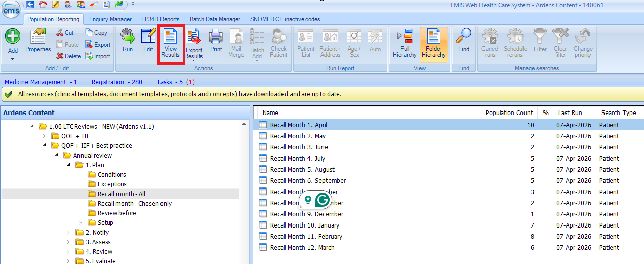Select the Exceptions folder in the tree
Viewport: 644px width, 264px height.
click(112, 184)
